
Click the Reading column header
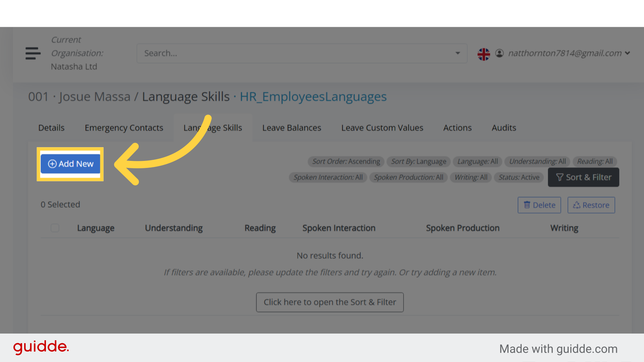click(x=260, y=228)
